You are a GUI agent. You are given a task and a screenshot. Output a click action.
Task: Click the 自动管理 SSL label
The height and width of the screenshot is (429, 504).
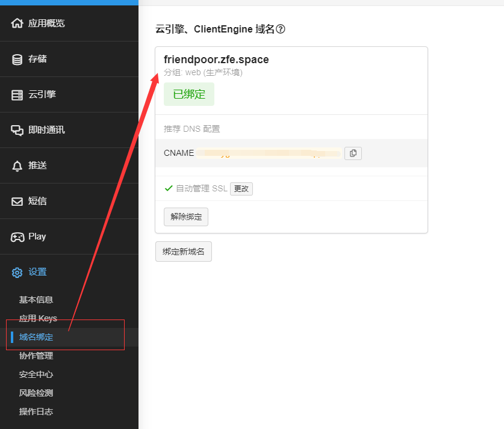[202, 188]
